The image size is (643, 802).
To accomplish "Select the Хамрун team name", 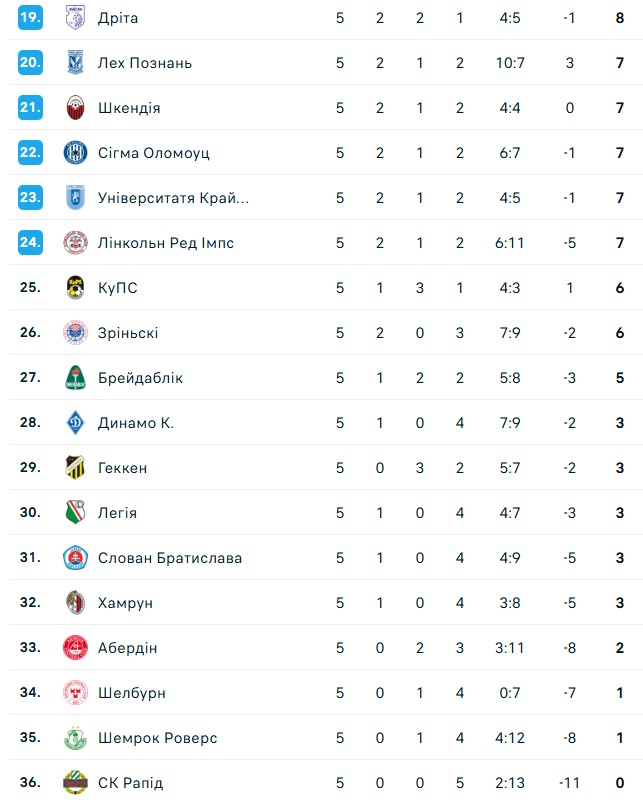I will click(125, 603).
